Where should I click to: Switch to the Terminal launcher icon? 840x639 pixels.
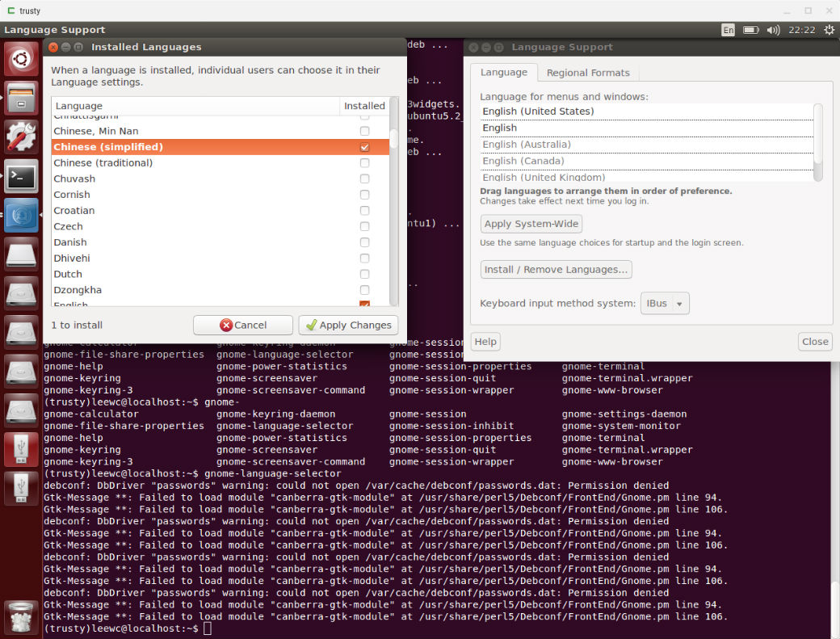(21, 176)
